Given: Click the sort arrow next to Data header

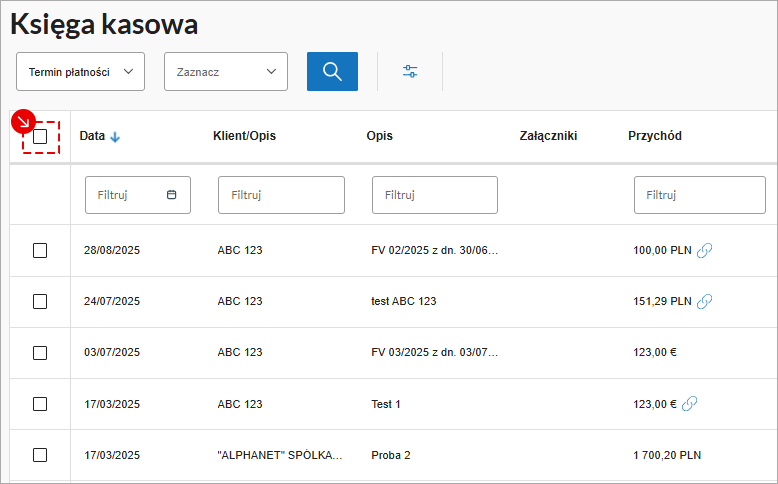Looking at the screenshot, I should [x=115, y=137].
